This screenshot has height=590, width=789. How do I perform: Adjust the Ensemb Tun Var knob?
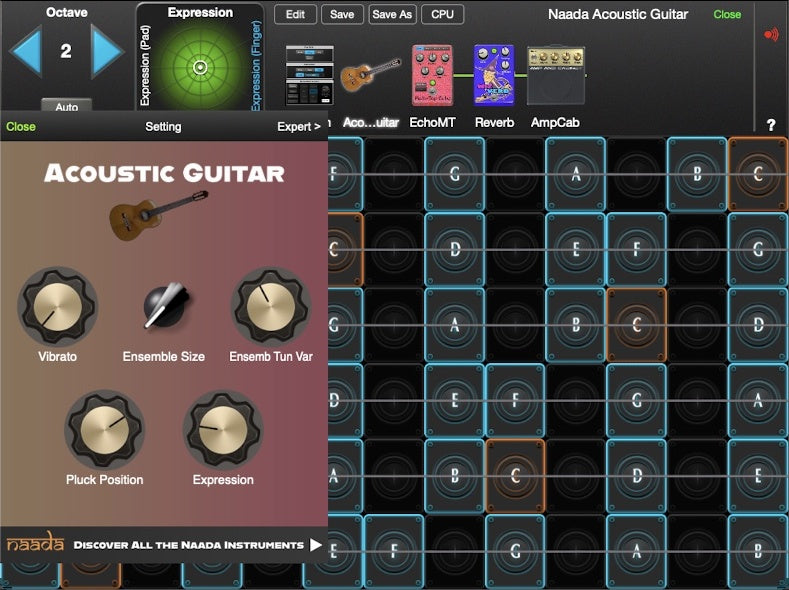pyautogui.click(x=271, y=306)
